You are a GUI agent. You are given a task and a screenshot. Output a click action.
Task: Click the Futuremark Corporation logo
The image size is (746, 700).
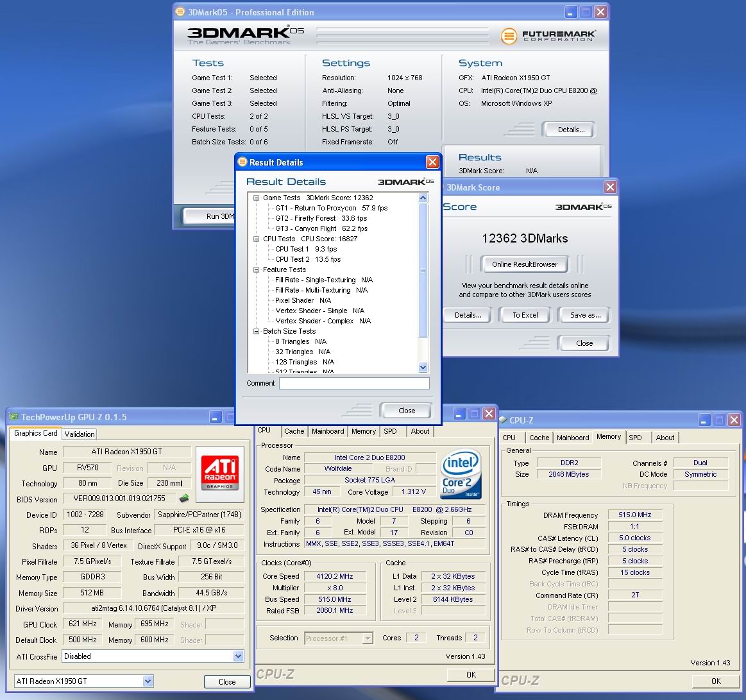click(548, 36)
